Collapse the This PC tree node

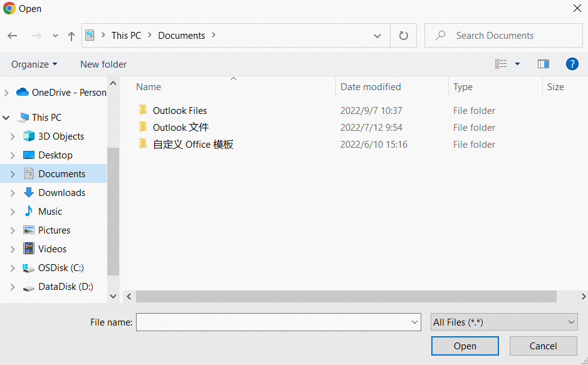[x=6, y=118]
